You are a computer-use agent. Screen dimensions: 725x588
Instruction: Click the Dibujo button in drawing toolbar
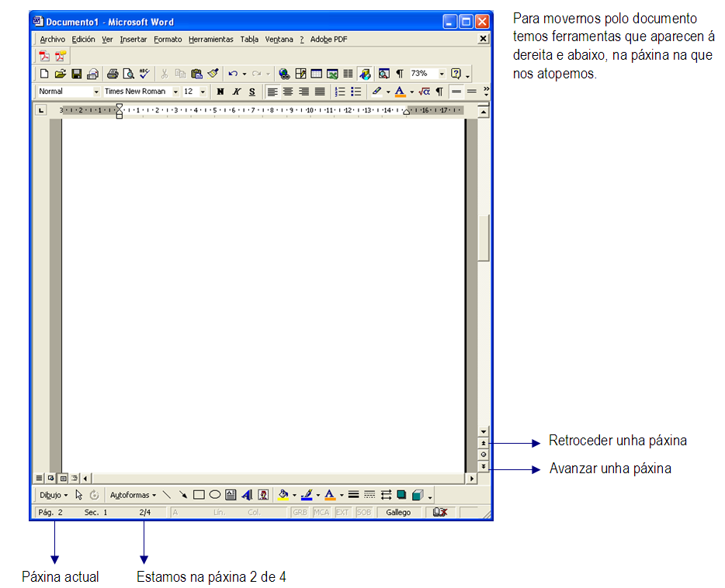(54, 494)
